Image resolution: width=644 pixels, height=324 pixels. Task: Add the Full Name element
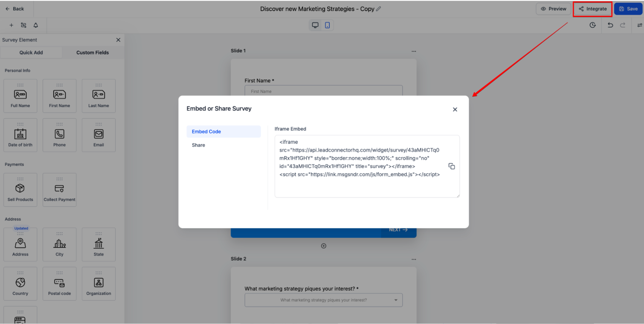[x=20, y=96]
